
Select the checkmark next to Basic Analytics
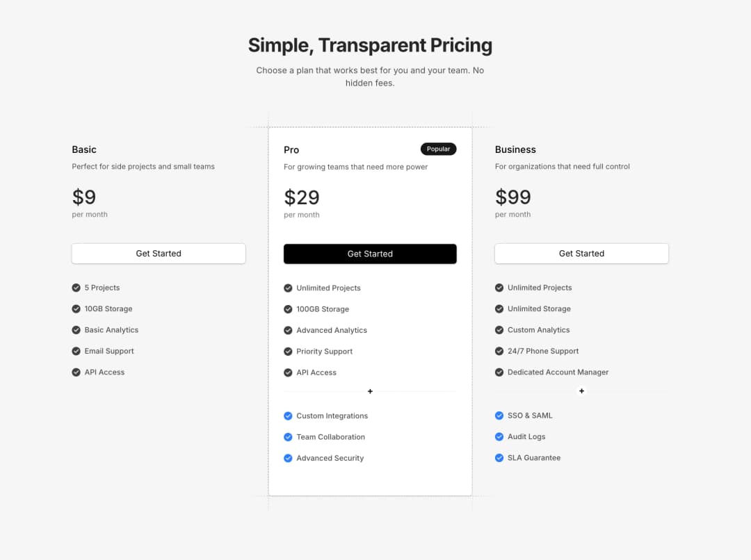pos(76,329)
